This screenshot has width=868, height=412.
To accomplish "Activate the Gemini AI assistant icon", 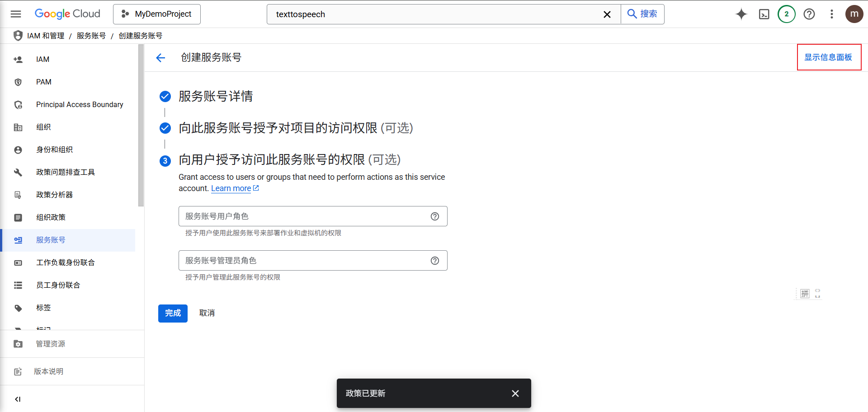I will [741, 14].
